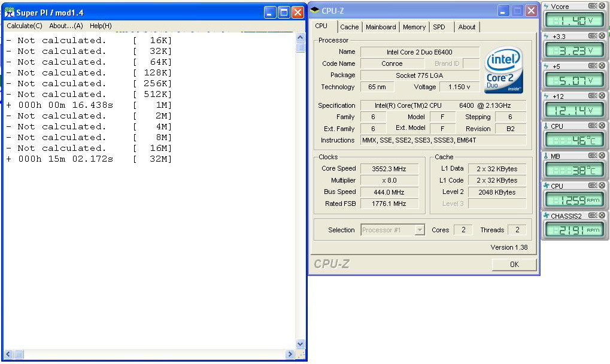Click the Code Name field Conroe
The width and height of the screenshot is (610, 364).
[392, 63]
